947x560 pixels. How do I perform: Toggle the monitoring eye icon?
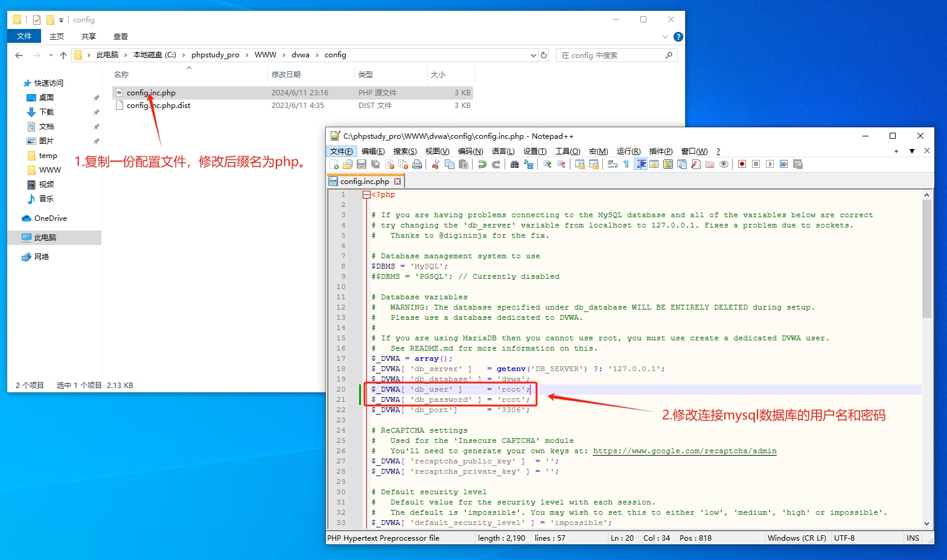click(724, 164)
